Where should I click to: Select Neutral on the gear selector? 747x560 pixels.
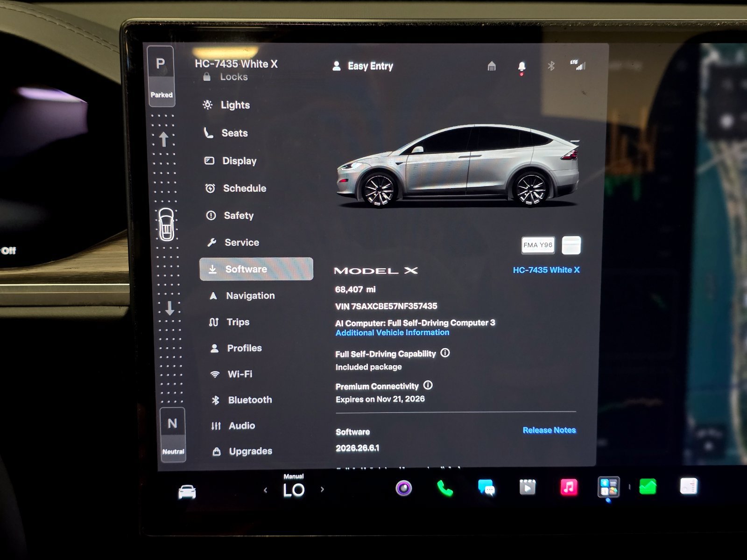click(x=173, y=435)
